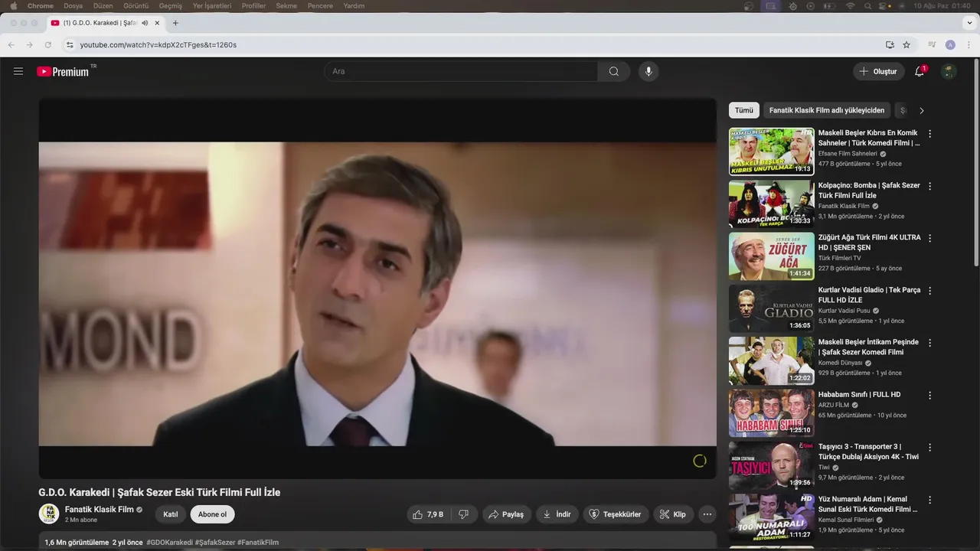Open the notifications bell
This screenshot has width=980, height=551.
(x=920, y=71)
